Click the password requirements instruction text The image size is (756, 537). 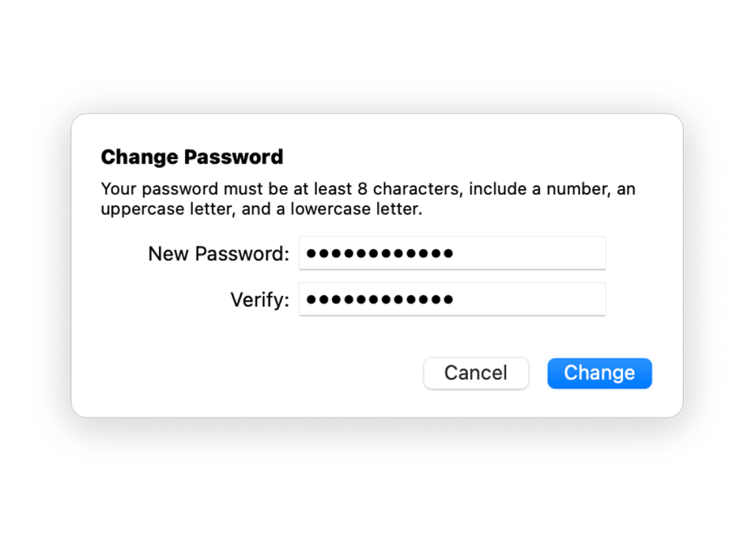click(x=367, y=199)
